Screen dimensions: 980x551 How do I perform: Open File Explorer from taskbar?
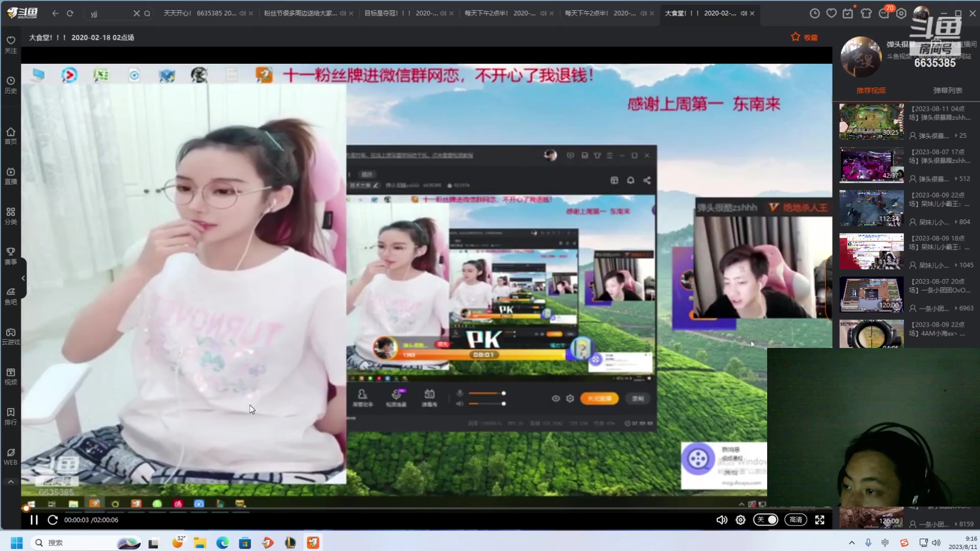(x=200, y=543)
